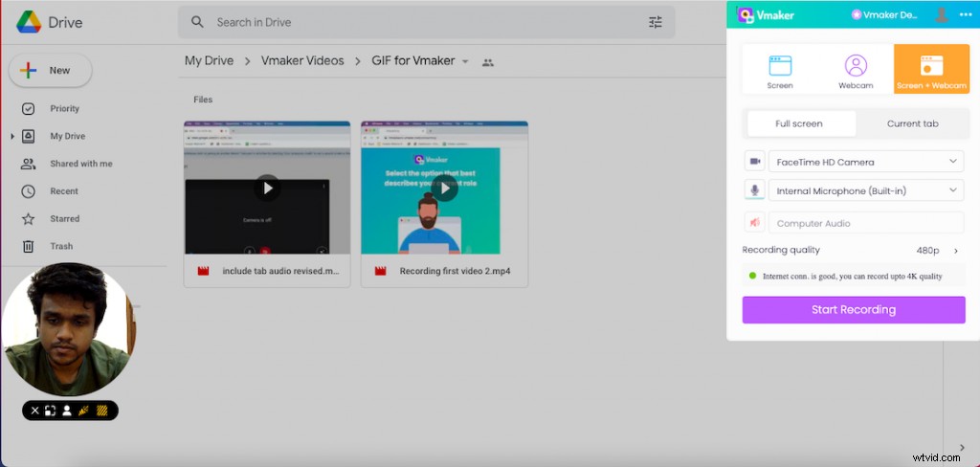Close the webcam bubble with the X icon
Image resolution: width=980 pixels, height=467 pixels.
(35, 411)
